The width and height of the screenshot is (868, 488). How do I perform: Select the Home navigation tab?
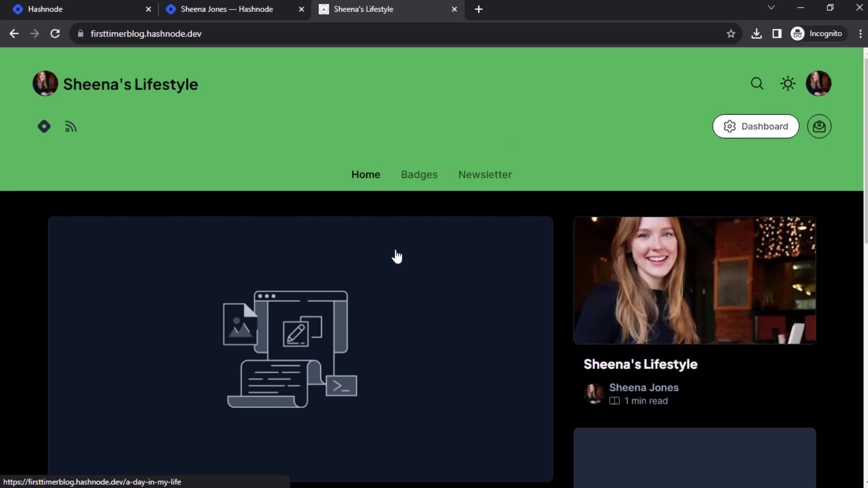pos(366,174)
